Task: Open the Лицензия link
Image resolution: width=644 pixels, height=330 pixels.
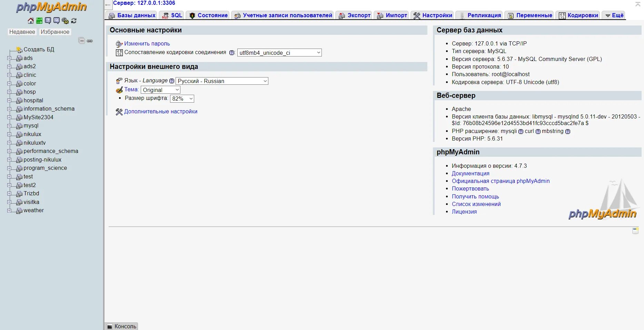Action: (464, 212)
